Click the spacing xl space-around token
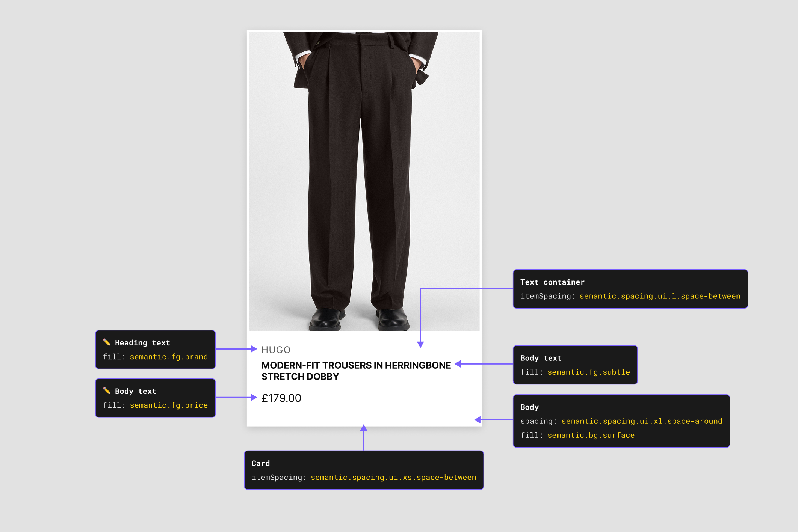This screenshot has height=532, width=798. pos(642,421)
